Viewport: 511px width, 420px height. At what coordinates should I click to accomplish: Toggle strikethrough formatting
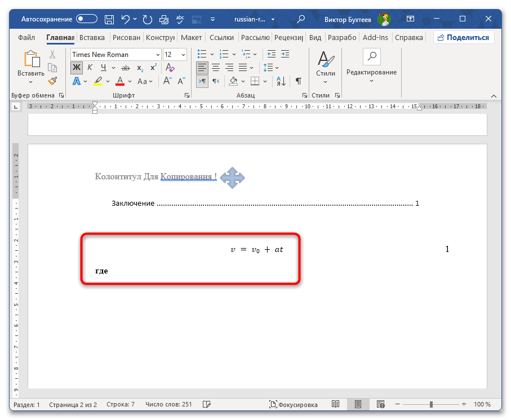pyautogui.click(x=126, y=68)
